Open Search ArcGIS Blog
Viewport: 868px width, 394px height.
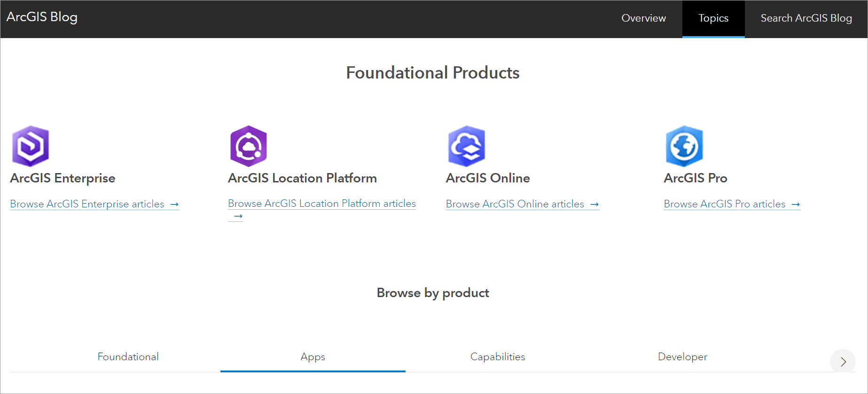[806, 18]
